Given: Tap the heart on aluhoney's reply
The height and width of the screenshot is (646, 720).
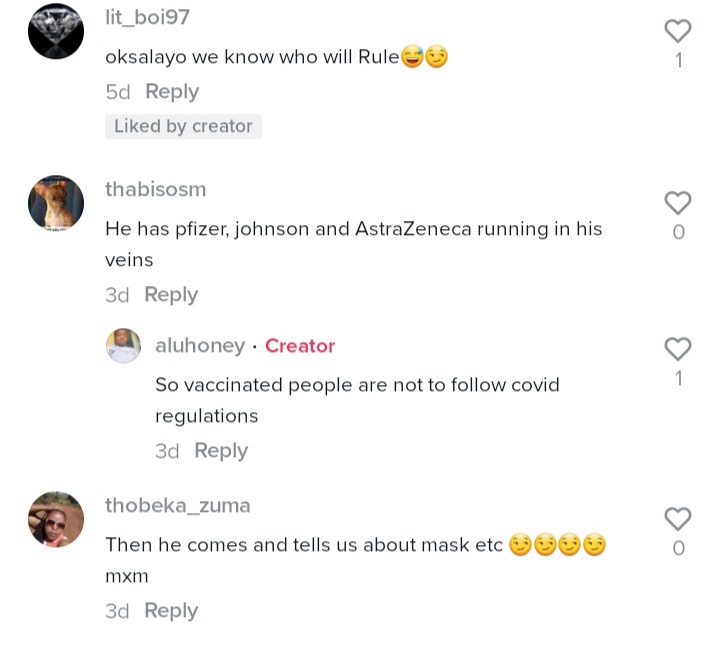Looking at the screenshot, I should click(x=678, y=349).
